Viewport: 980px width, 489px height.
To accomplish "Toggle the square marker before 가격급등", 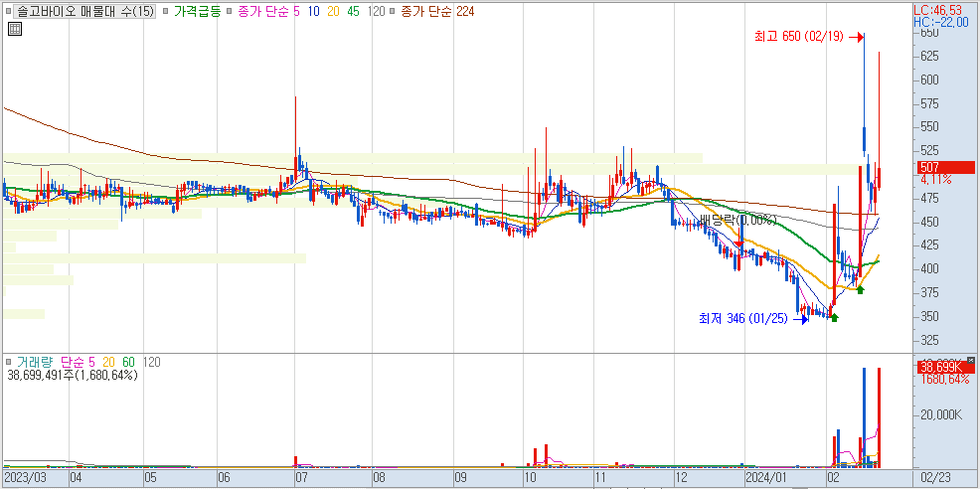I will point(166,11).
